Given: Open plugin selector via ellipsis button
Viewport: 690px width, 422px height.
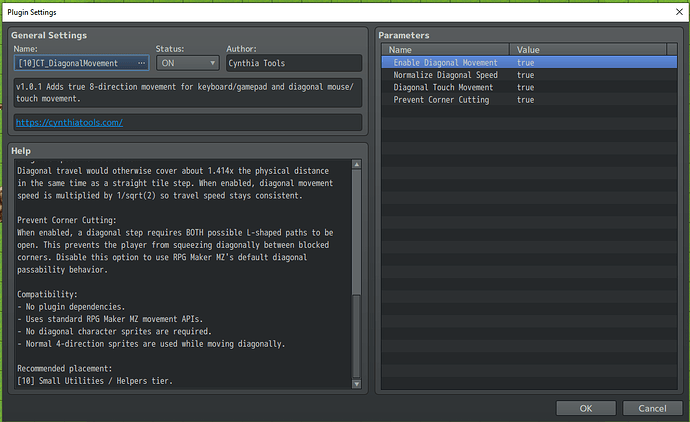Looking at the screenshot, I should [x=141, y=63].
